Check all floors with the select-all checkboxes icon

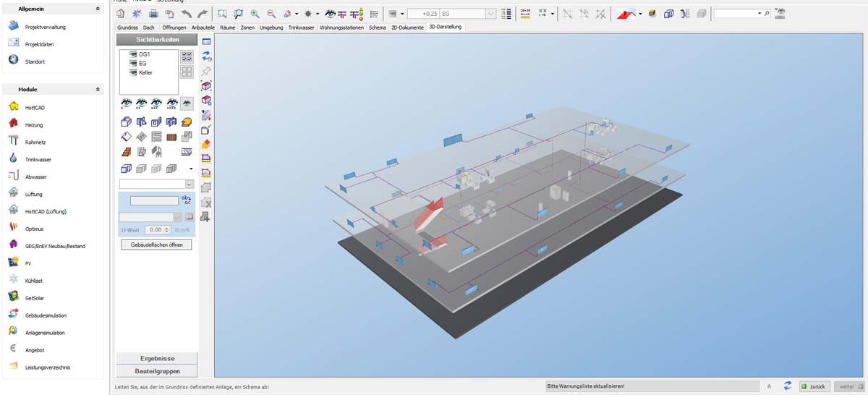click(187, 56)
